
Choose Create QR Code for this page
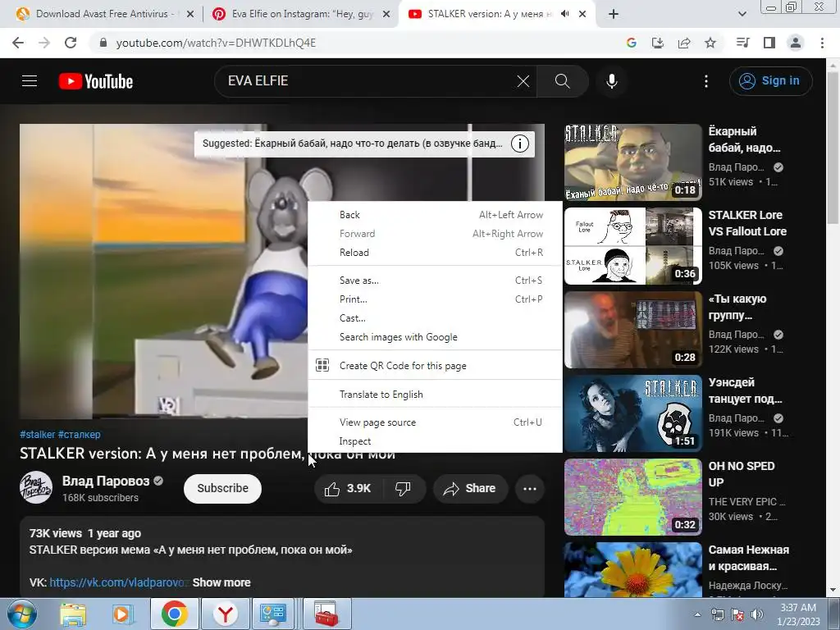(x=435, y=365)
